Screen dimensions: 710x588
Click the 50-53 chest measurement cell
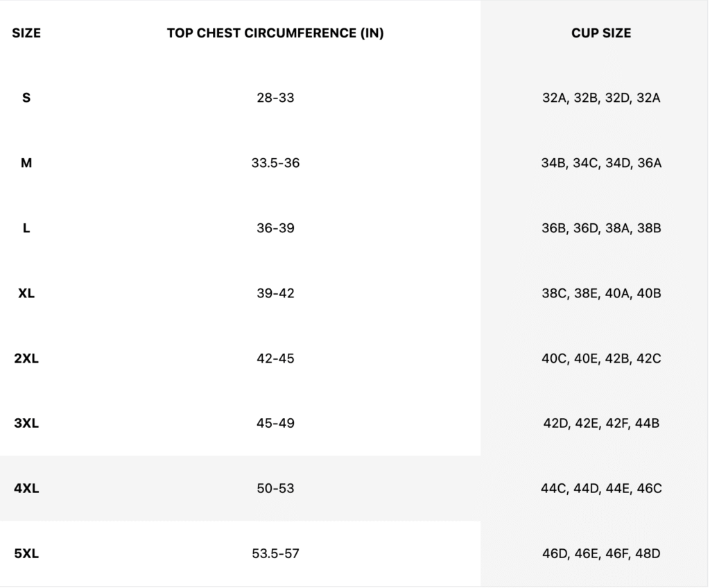(x=275, y=488)
